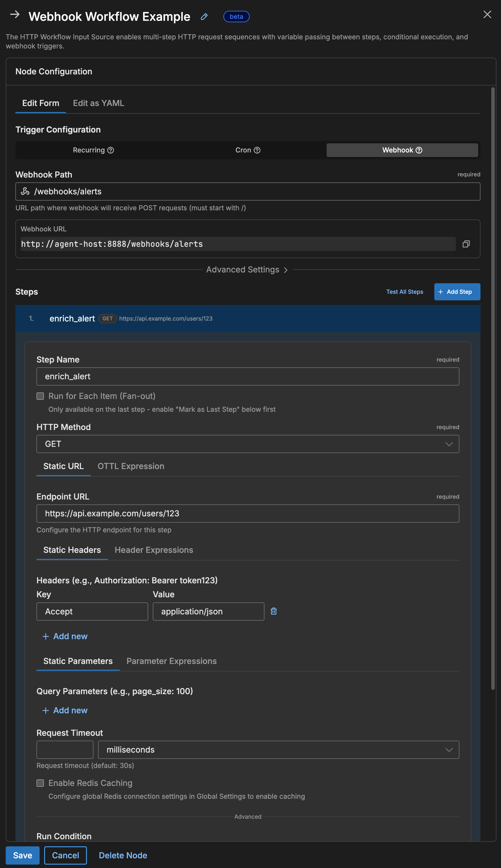Click the back arrow beside the workflow title
The height and width of the screenshot is (868, 501).
pos(15,15)
